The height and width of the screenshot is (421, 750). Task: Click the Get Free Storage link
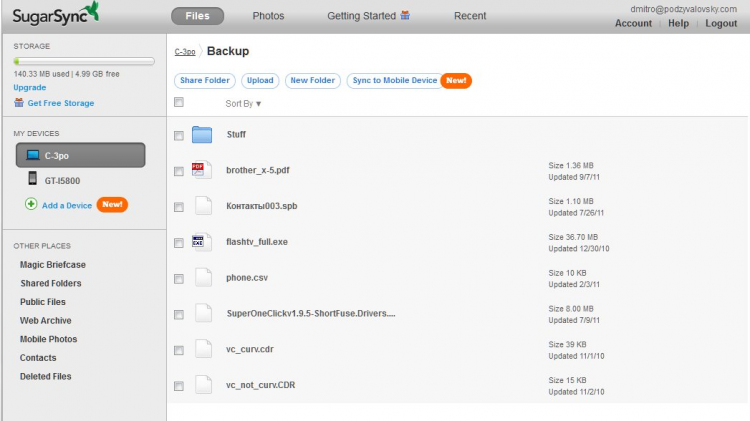coord(61,103)
